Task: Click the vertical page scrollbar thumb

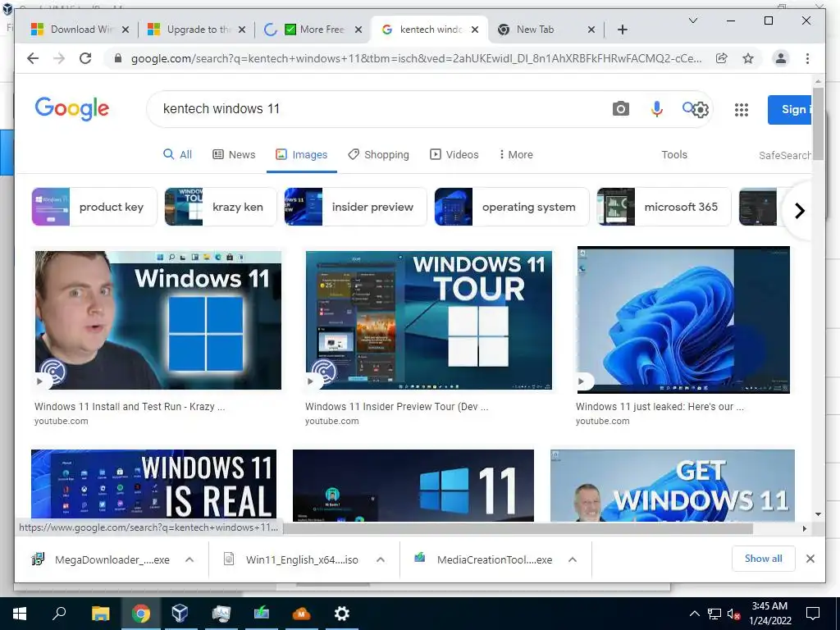Action: pos(818,124)
